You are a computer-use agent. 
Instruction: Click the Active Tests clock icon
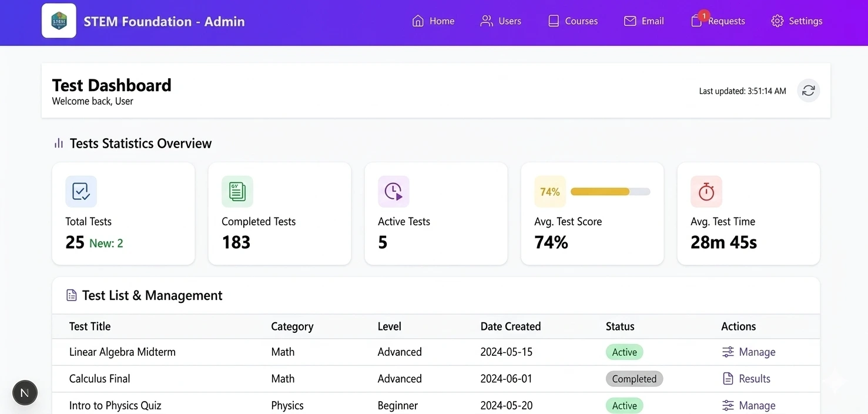[x=393, y=192]
